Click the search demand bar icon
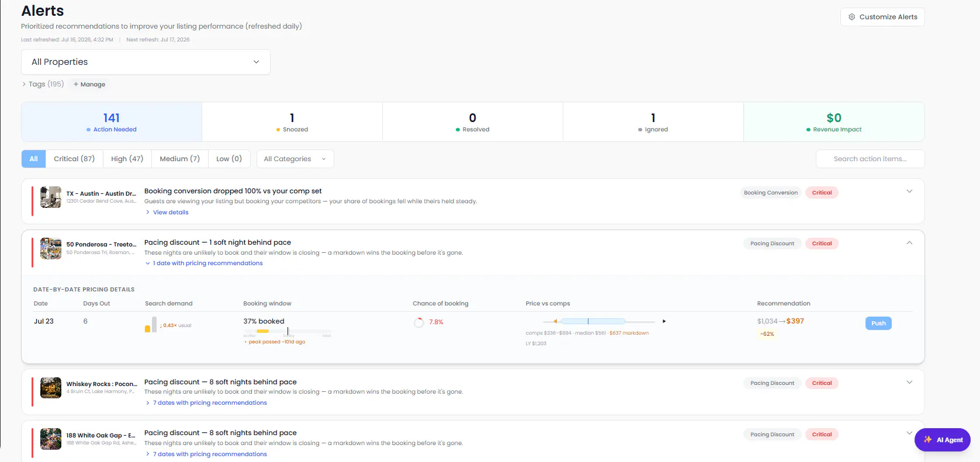This screenshot has width=980, height=462. tap(151, 325)
